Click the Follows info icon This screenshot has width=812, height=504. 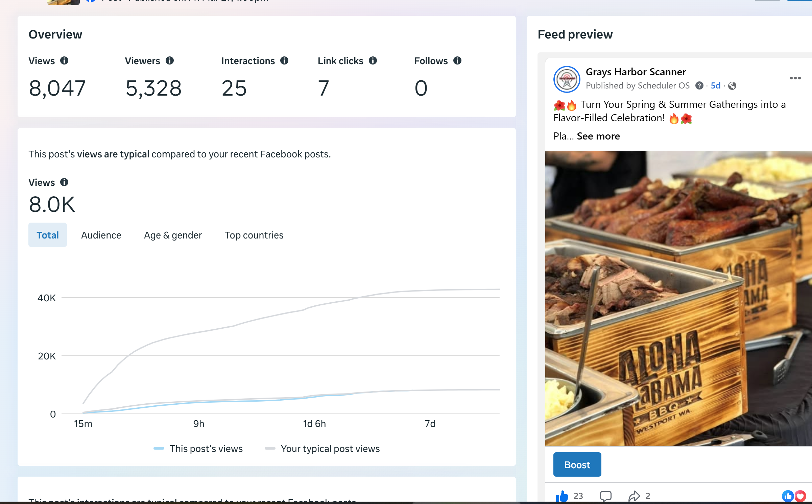[x=457, y=61]
